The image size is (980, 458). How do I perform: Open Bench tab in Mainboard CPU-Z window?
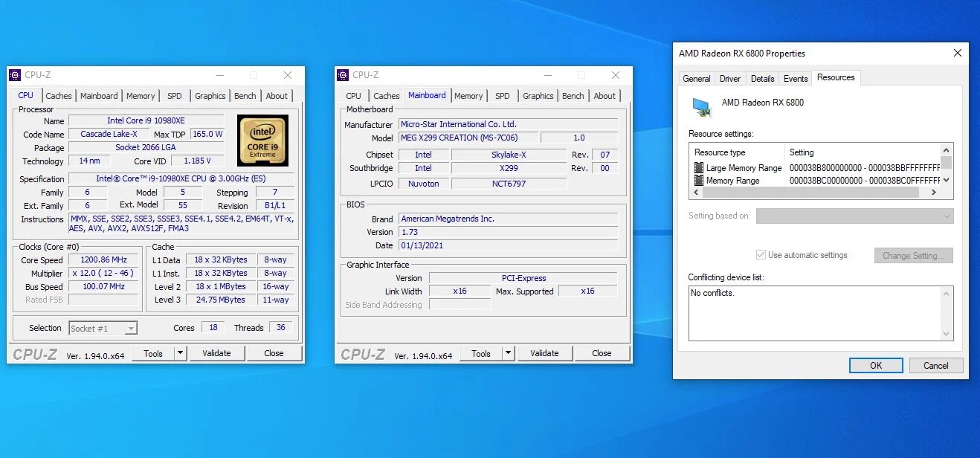(573, 96)
